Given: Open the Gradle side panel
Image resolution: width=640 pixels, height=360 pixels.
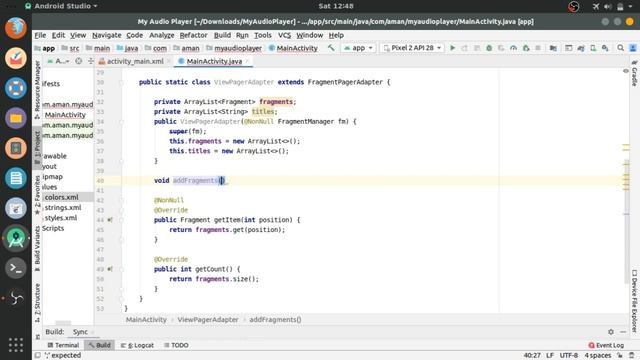Looking at the screenshot, I should tap(634, 73).
